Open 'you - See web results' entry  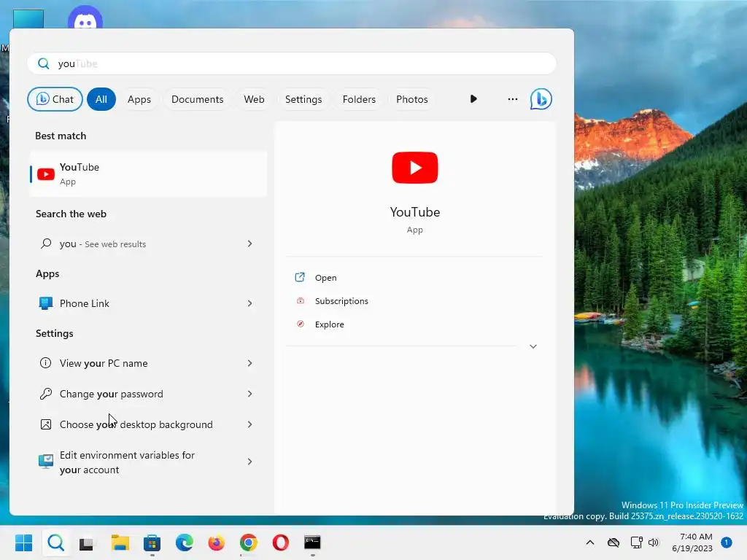pyautogui.click(x=148, y=244)
